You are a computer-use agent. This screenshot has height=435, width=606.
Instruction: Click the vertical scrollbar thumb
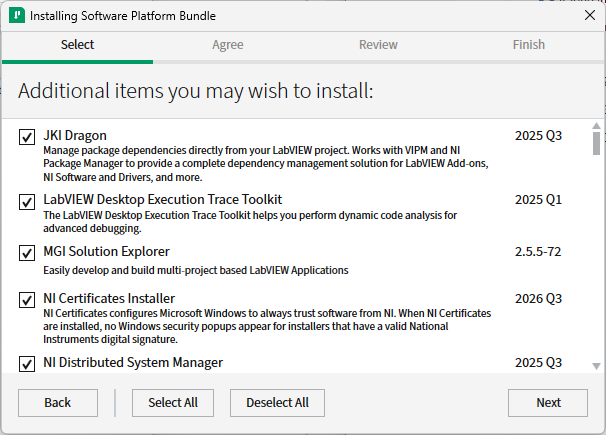click(596, 143)
